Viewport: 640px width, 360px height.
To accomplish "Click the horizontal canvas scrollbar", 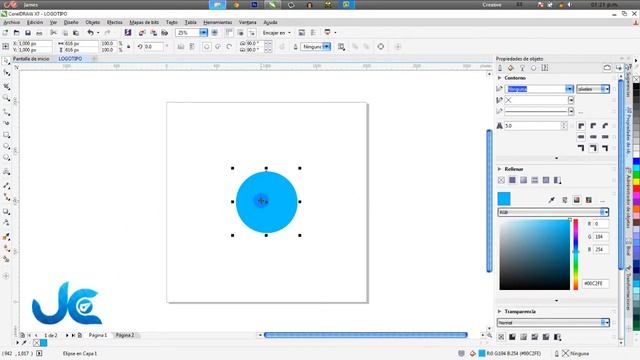I will (366, 335).
